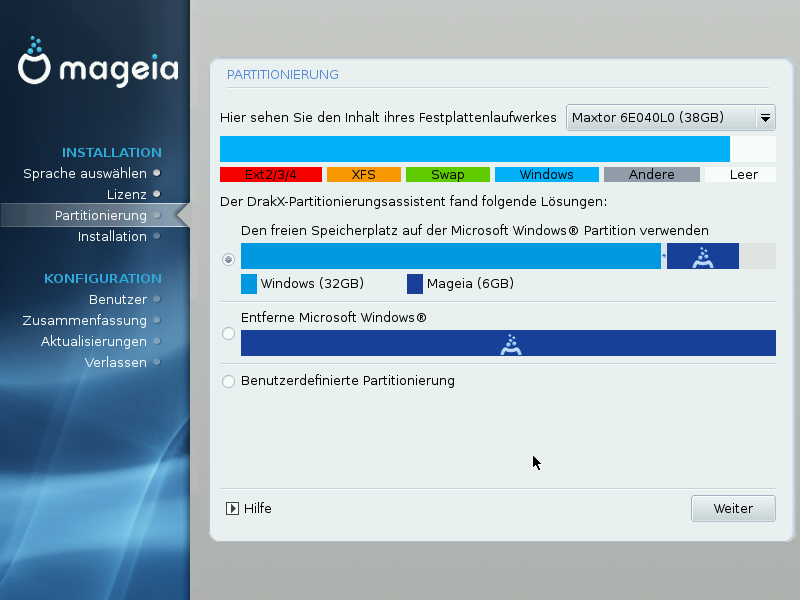Click the orange XFS legend button

(364, 174)
